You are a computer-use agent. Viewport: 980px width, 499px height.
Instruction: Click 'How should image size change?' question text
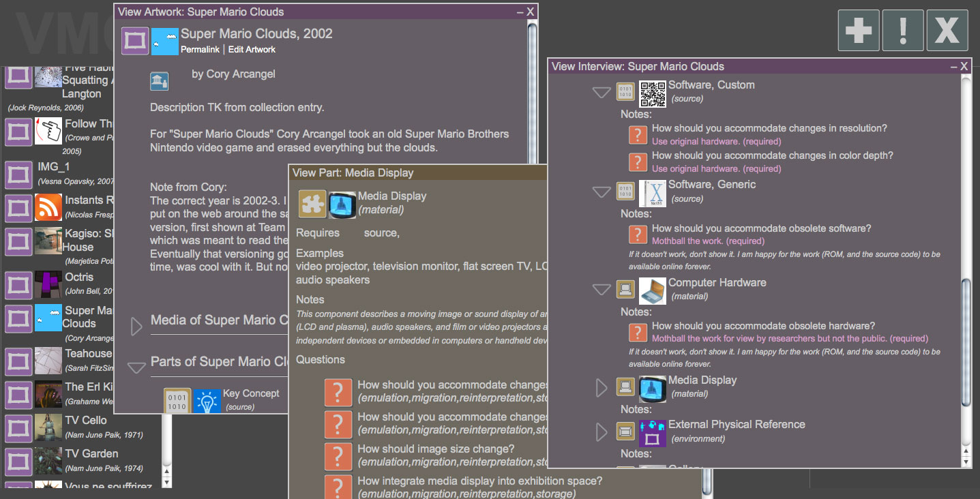[x=436, y=449]
